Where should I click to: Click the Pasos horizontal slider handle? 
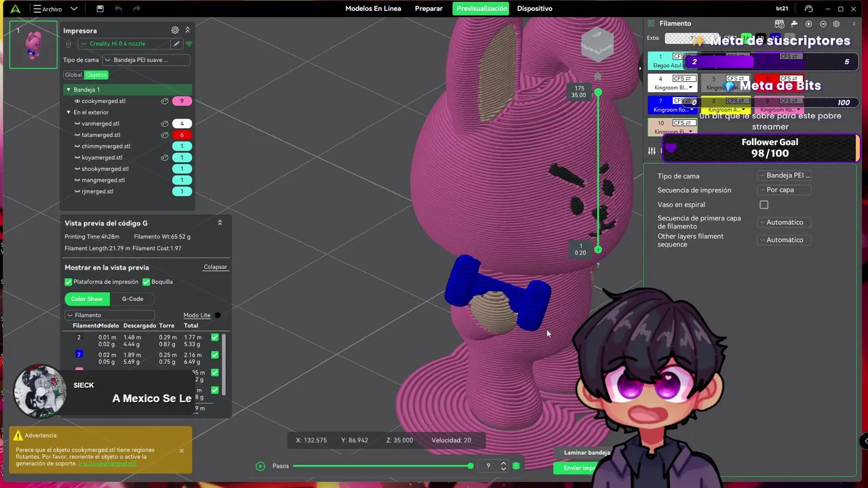470,466
